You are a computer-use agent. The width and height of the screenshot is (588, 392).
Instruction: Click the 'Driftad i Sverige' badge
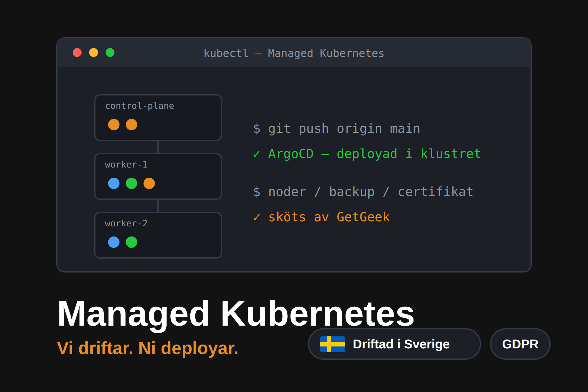395,344
